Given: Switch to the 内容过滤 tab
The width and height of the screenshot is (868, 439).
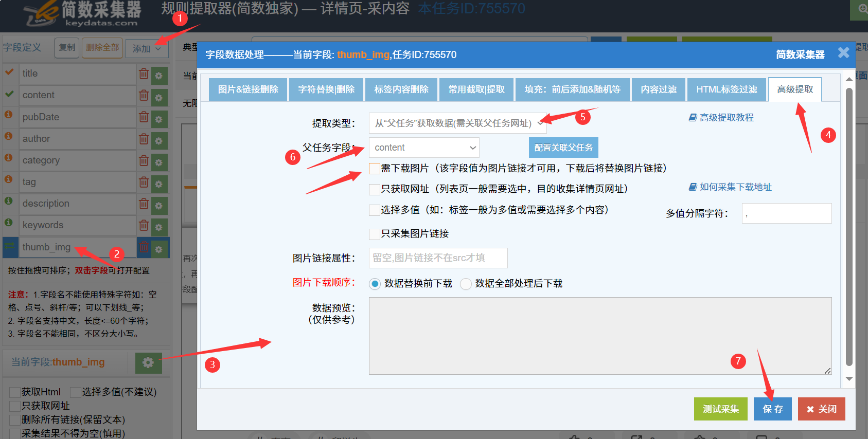Looking at the screenshot, I should tap(659, 89).
